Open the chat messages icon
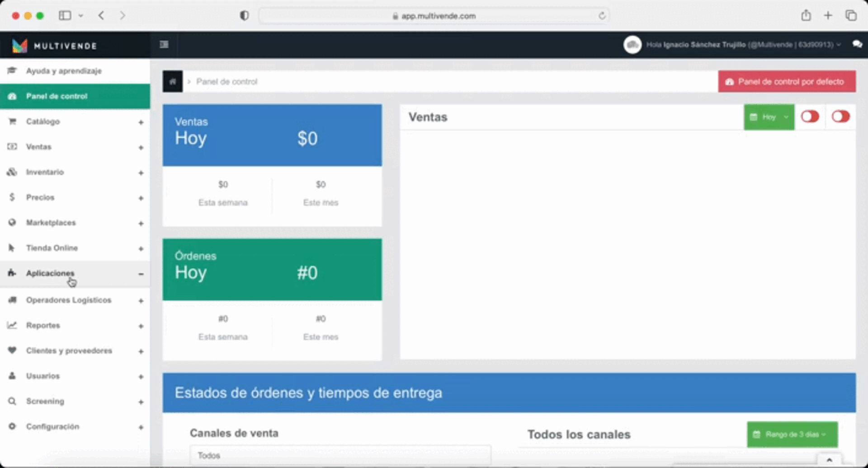This screenshot has height=468, width=868. [857, 44]
